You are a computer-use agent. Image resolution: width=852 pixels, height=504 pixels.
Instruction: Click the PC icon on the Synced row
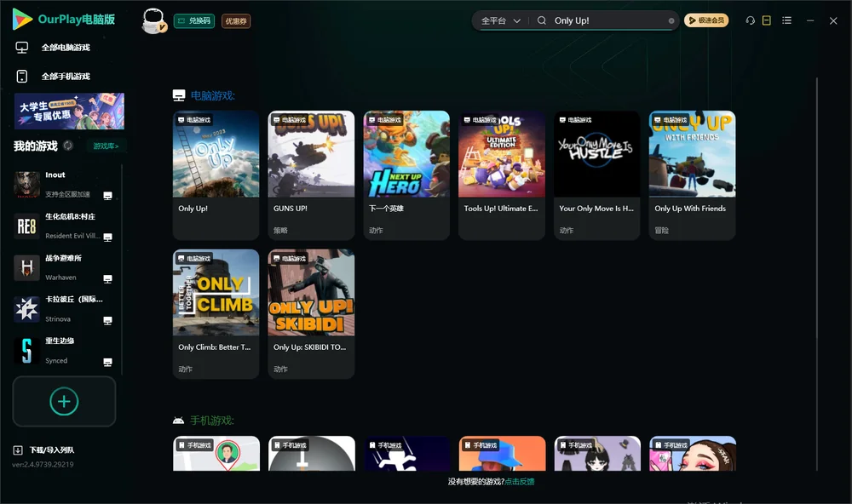pos(107,363)
